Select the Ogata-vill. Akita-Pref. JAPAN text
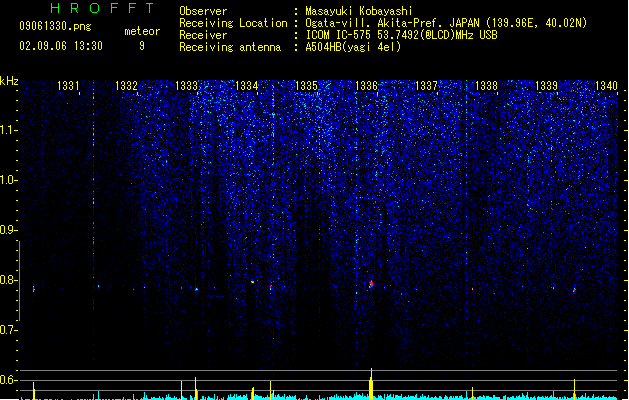This screenshot has width=629, height=400. pos(392,23)
